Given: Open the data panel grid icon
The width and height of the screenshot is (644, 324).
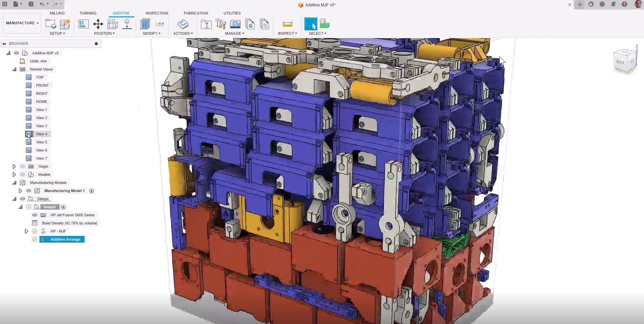Looking at the screenshot, I should coord(5,4).
